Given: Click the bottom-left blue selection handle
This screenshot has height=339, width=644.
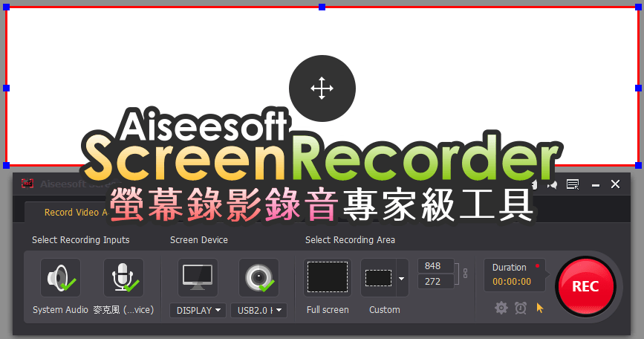Looking at the screenshot, I should coord(6,165).
